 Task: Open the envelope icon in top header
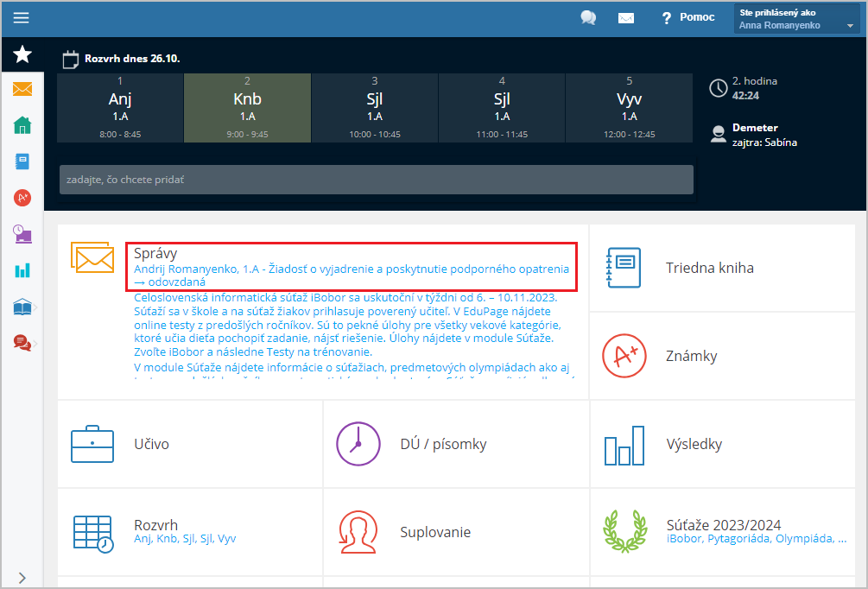[x=626, y=18]
